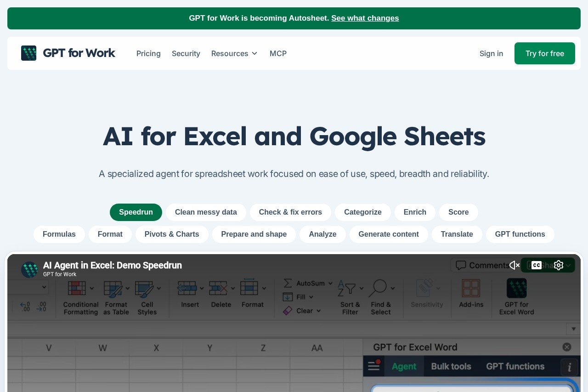Click the 'Try for free' button

[x=545, y=53]
